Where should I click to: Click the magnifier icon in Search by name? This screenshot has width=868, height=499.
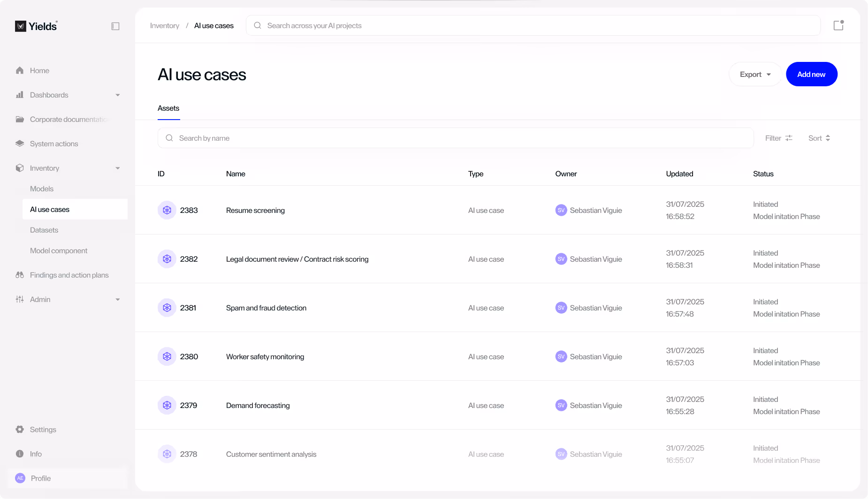point(169,138)
